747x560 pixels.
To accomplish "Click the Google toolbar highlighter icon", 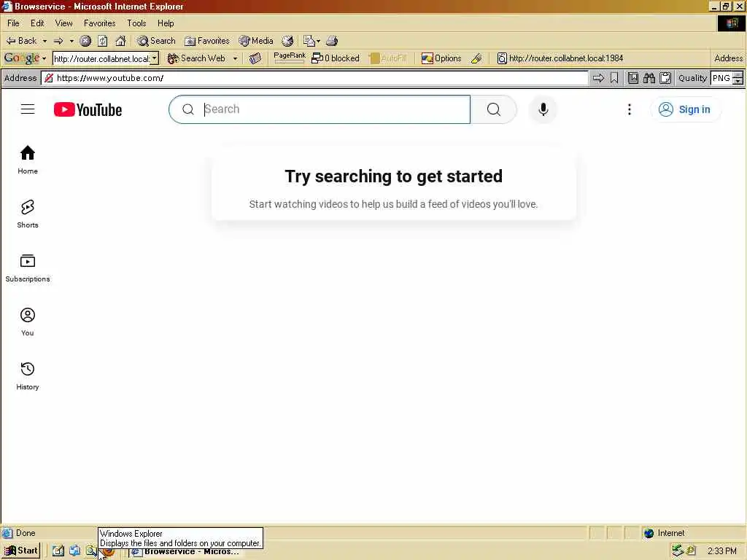I will click(x=476, y=58).
